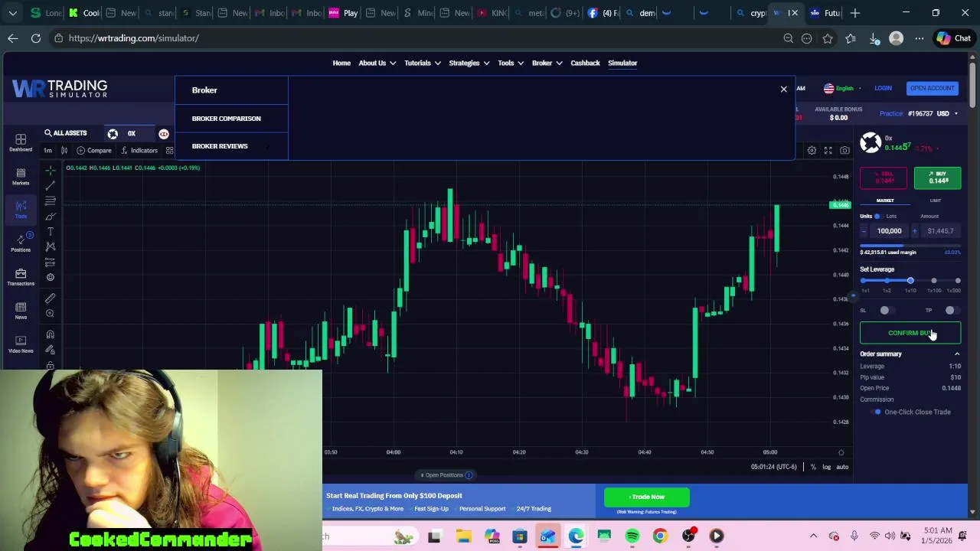Image resolution: width=980 pixels, height=551 pixels.
Task: Click the Trade Now banner button
Action: (647, 497)
